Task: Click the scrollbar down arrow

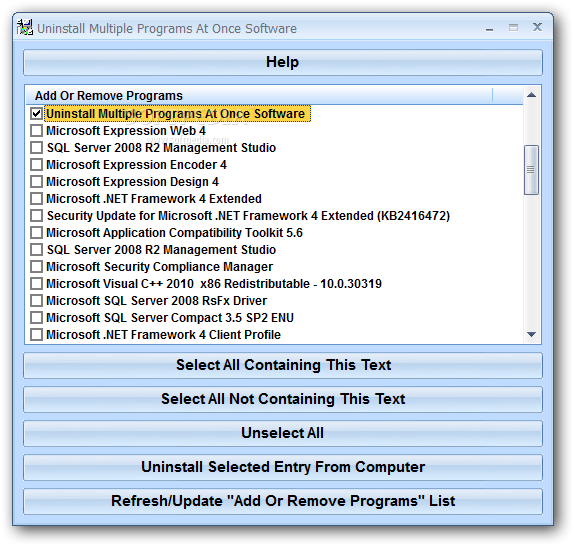Action: click(532, 334)
